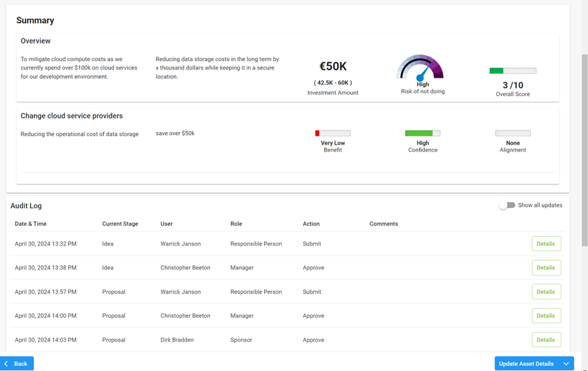Click the None Alignment bar
The height and width of the screenshot is (371, 588).
(513, 133)
